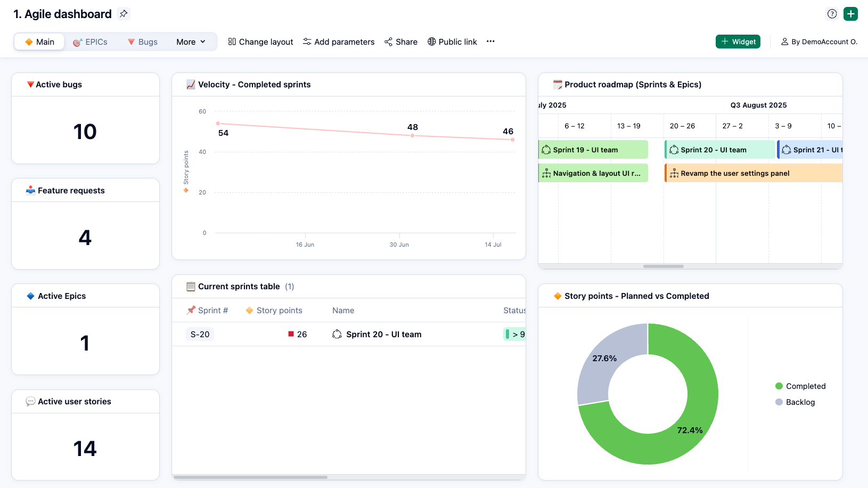Open the three-dot more options menu

(x=490, y=42)
